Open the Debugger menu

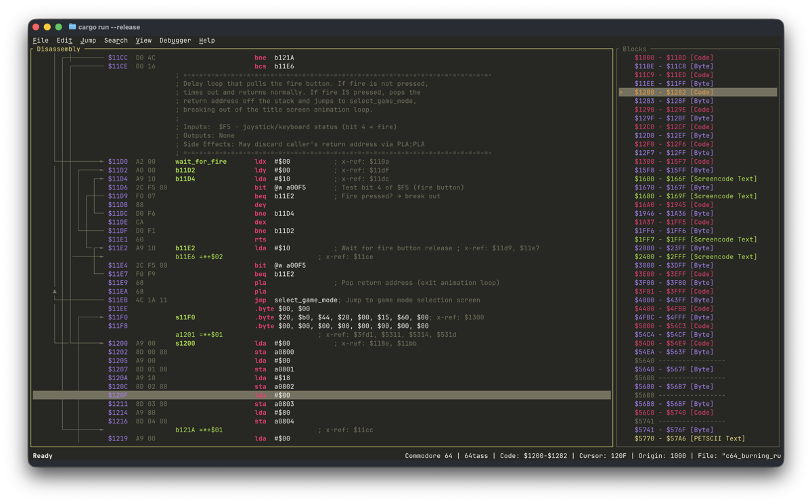pos(175,41)
